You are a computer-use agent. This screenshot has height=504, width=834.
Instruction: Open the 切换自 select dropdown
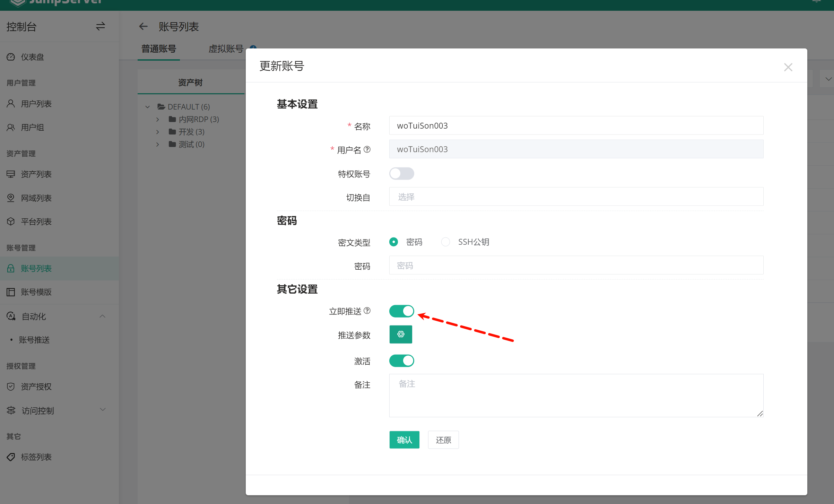[576, 197]
